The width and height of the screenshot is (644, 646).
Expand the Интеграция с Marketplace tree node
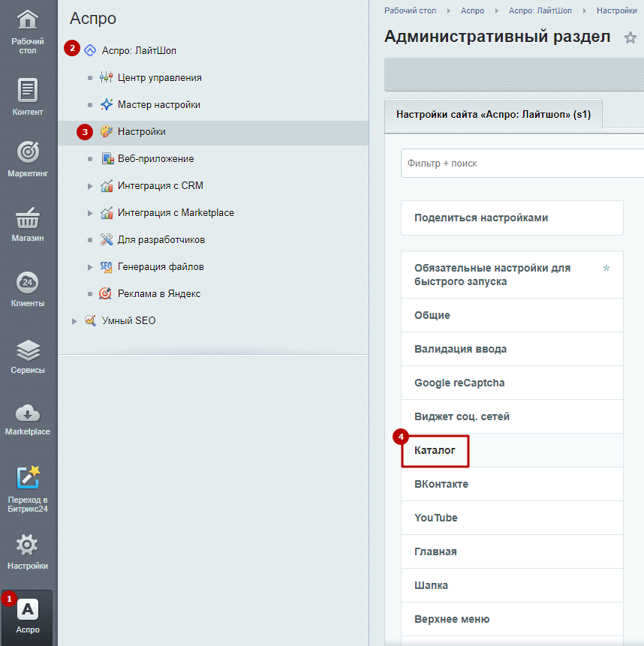(90, 213)
